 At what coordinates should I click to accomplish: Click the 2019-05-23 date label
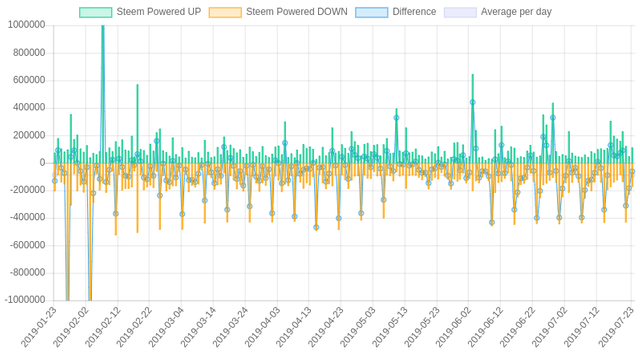pos(421,328)
